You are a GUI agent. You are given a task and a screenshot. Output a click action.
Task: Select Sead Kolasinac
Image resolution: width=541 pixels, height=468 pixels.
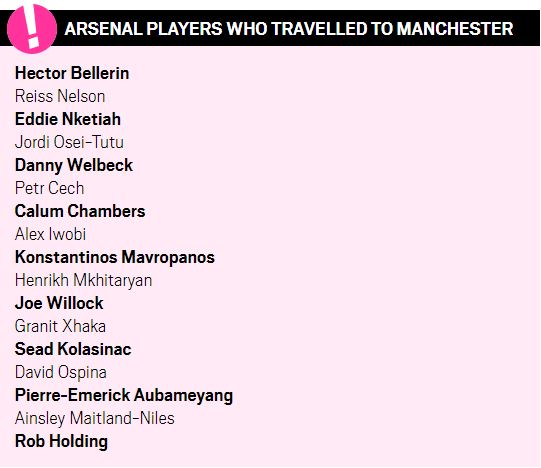coord(73,349)
